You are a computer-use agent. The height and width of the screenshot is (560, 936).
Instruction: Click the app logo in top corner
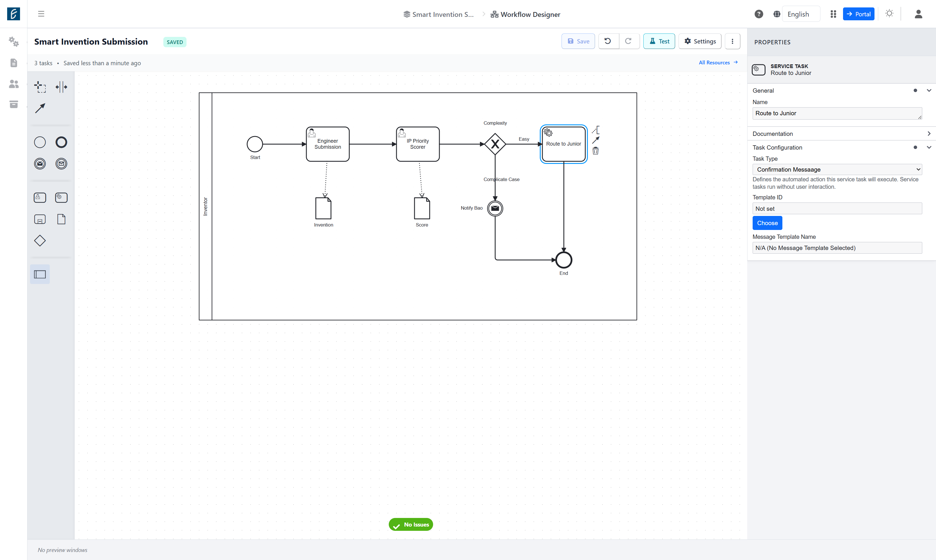pyautogui.click(x=13, y=14)
